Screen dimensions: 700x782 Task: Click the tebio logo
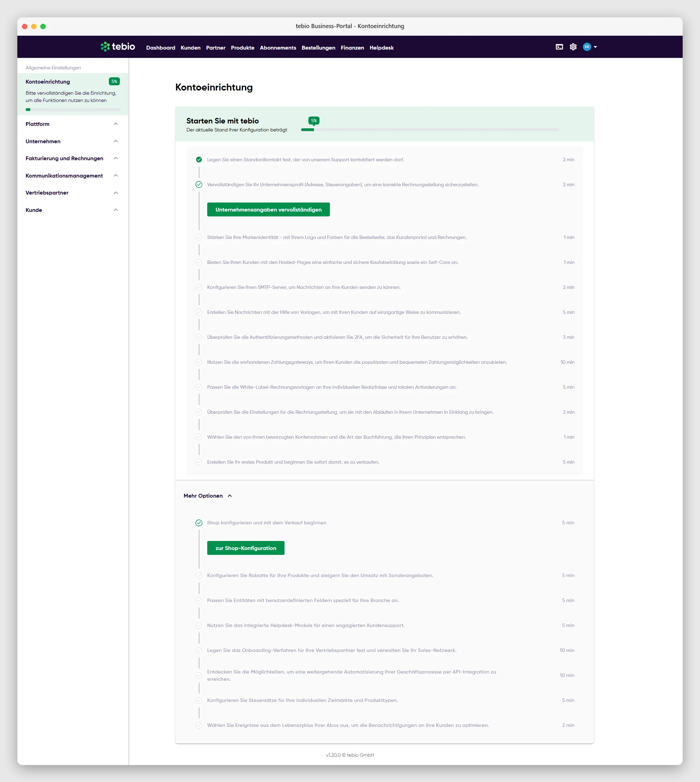tap(118, 46)
